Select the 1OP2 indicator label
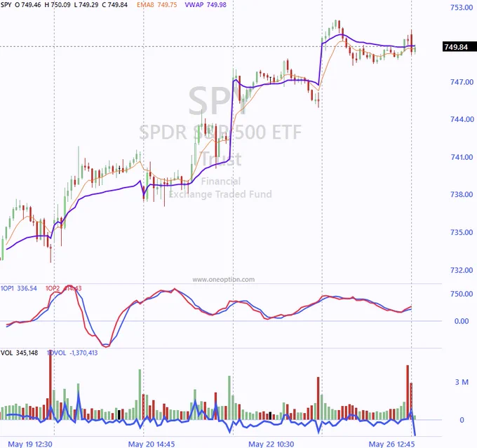The width and height of the screenshot is (477, 448). click(x=63, y=288)
